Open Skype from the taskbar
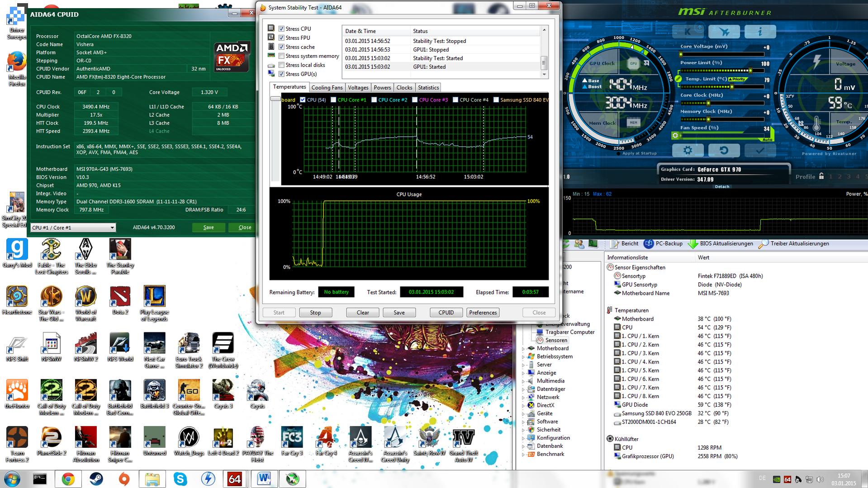 click(180, 479)
